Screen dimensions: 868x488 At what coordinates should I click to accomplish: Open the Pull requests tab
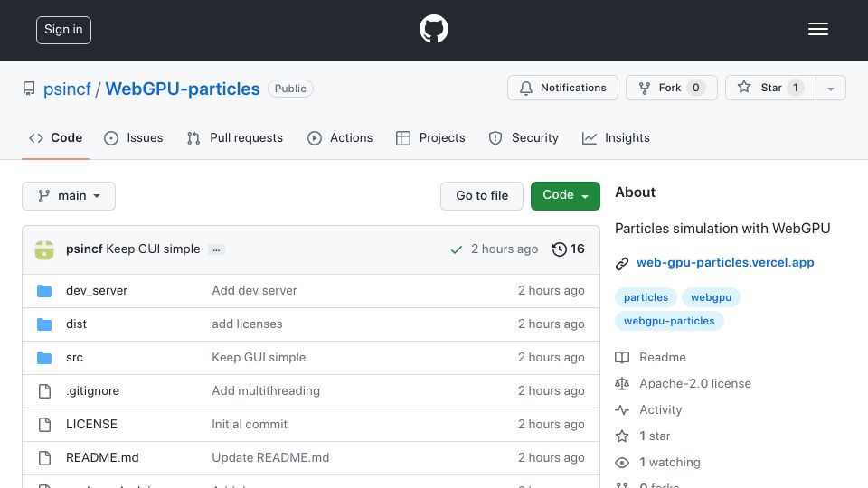coord(235,137)
